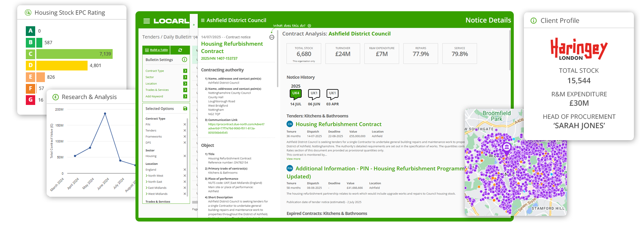
Task: Expand the West Midlands location row
Action: click(x=146, y=194)
